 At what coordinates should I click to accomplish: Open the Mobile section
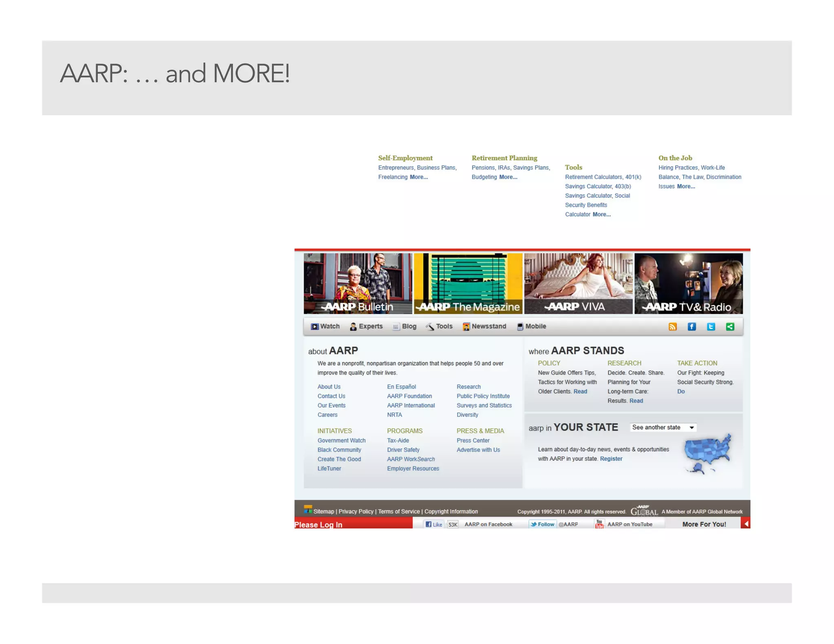point(531,326)
